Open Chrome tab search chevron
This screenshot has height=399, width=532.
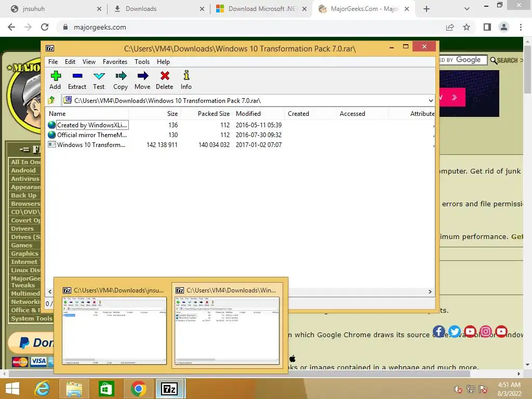pos(467,9)
